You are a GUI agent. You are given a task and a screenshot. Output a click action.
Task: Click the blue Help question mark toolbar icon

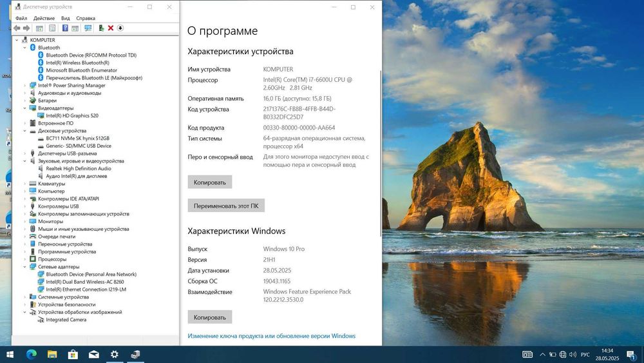pyautogui.click(x=65, y=28)
